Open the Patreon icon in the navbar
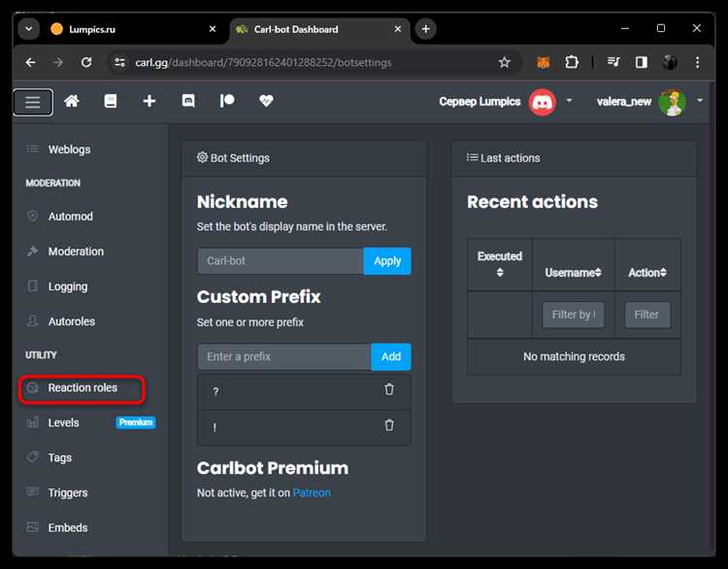Screen dimensions: 728x569 (x=227, y=101)
